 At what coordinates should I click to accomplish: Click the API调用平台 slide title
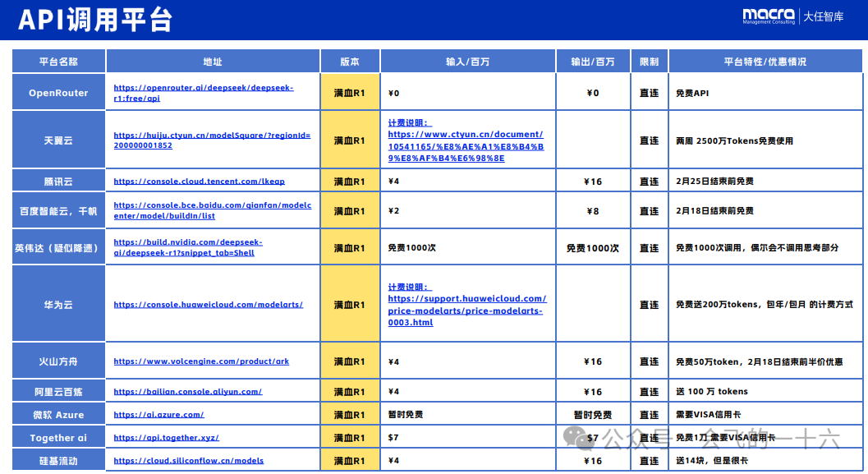pyautogui.click(x=95, y=20)
